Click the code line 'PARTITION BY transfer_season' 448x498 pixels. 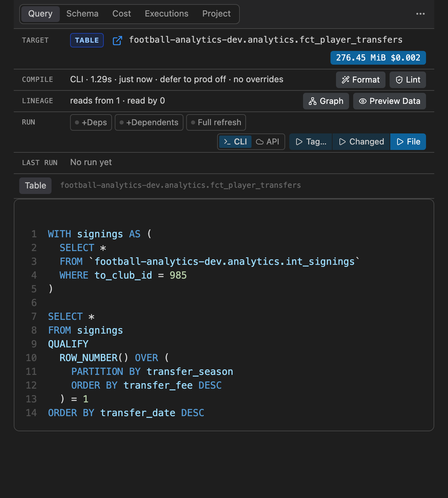152,371
